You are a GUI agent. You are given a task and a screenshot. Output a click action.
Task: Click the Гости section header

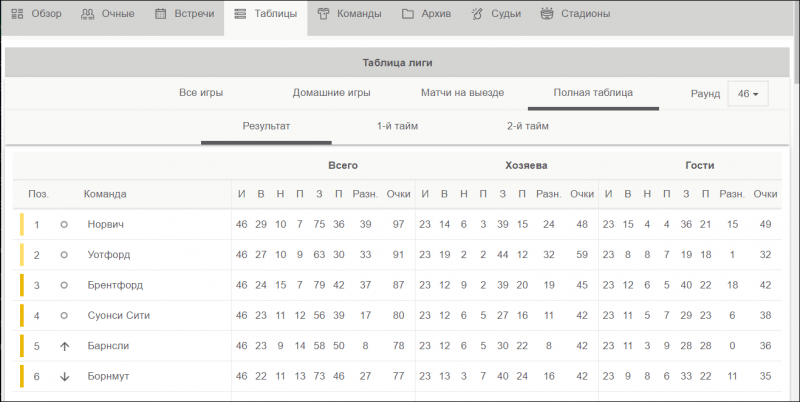[699, 165]
